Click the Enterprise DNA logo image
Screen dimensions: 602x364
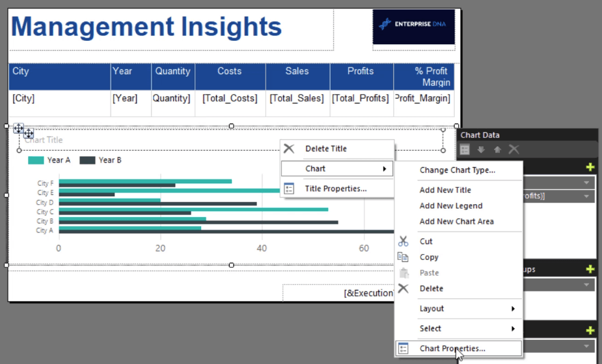pos(413,26)
